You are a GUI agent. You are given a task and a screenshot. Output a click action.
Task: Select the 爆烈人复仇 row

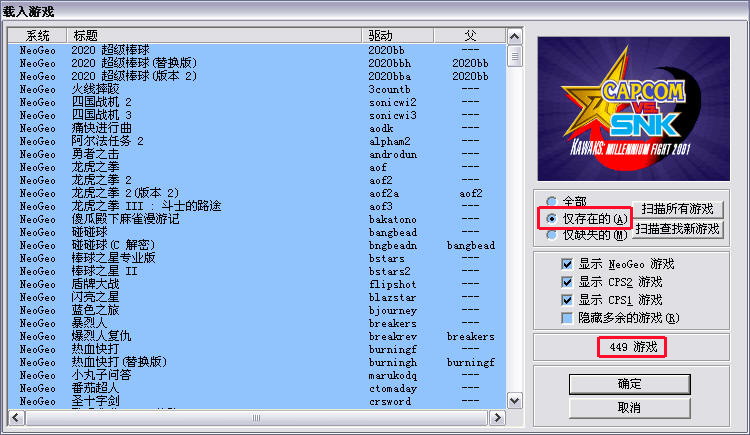(257, 336)
